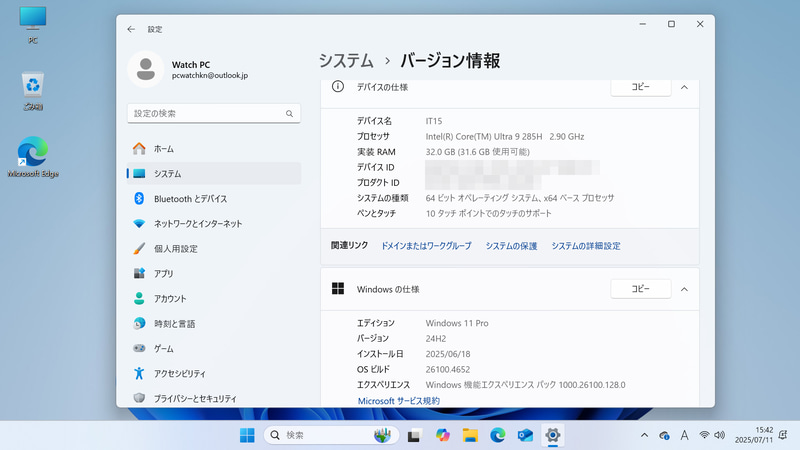Select the Recycle Bin (ごみ箱) desktop icon
The width and height of the screenshot is (800, 450).
(x=33, y=91)
